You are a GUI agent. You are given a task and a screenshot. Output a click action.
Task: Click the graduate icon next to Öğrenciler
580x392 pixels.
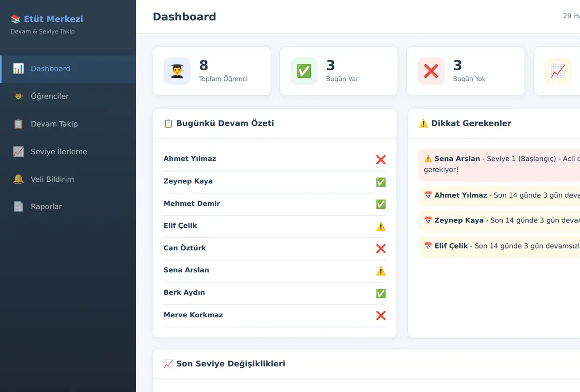(18, 96)
